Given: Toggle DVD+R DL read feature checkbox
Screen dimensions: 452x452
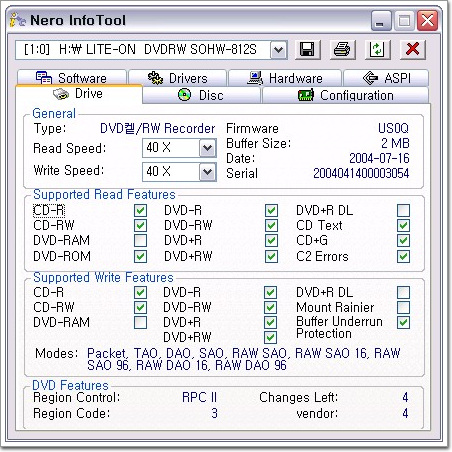Looking at the screenshot, I should pos(403,210).
